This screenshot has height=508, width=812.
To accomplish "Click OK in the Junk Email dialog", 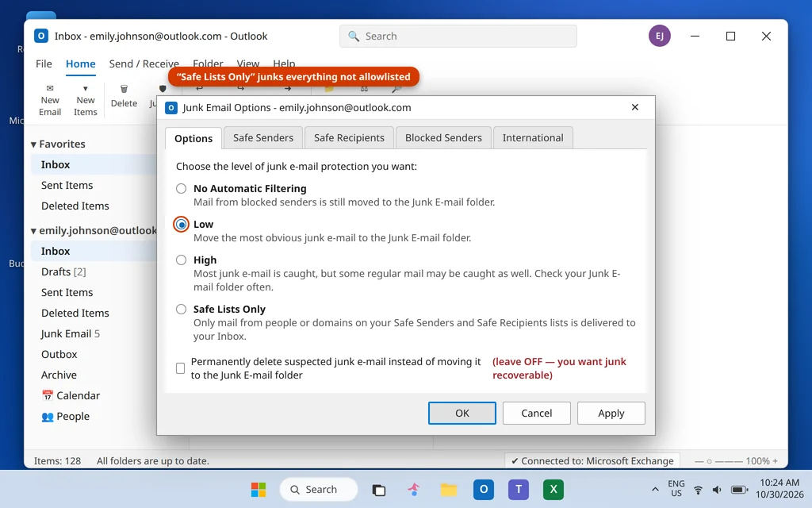I will (x=462, y=413).
